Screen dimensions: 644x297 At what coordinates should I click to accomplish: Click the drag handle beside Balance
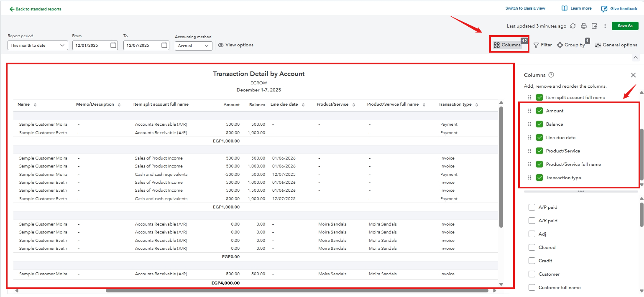point(529,124)
